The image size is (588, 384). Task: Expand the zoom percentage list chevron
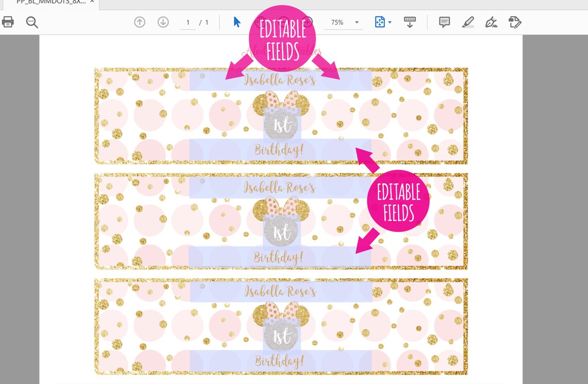click(x=356, y=23)
